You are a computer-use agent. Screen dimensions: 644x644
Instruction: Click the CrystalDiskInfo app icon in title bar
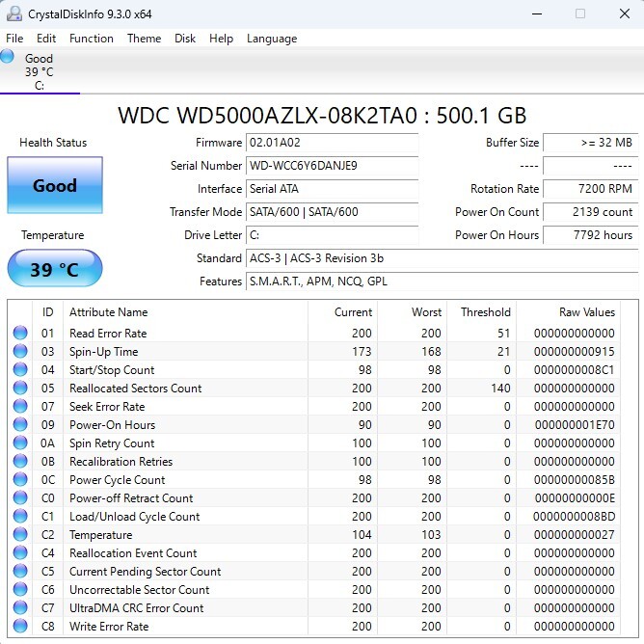tap(13, 13)
